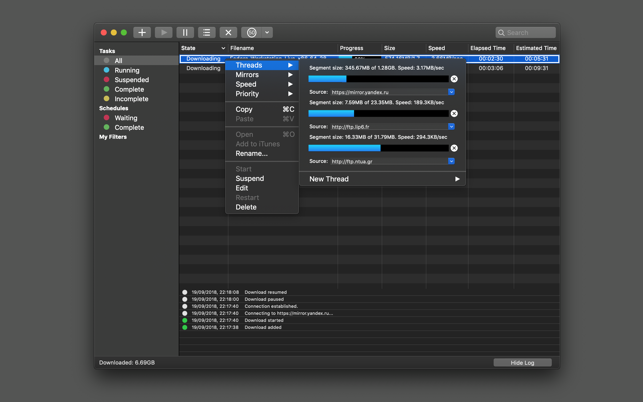This screenshot has height=402, width=643.
Task: Click the pause download toolbar icon
Action: 185,33
